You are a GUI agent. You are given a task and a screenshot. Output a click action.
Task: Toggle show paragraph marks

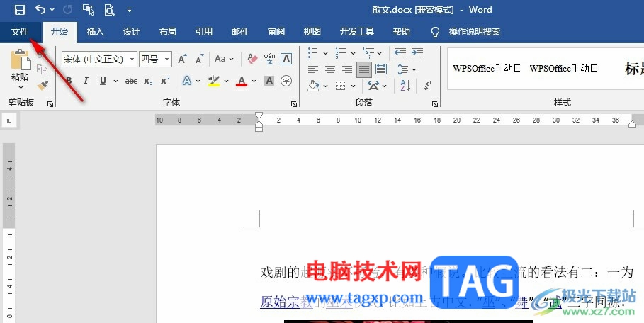click(427, 86)
